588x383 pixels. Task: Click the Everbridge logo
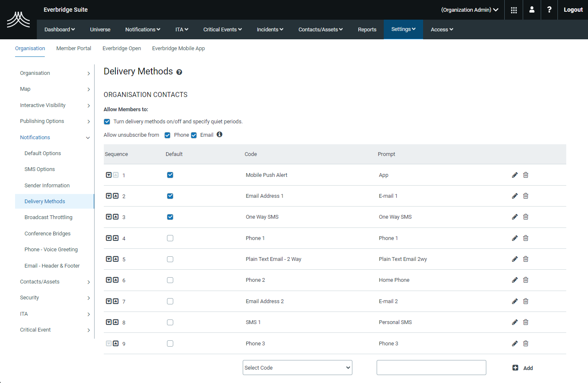(x=18, y=20)
